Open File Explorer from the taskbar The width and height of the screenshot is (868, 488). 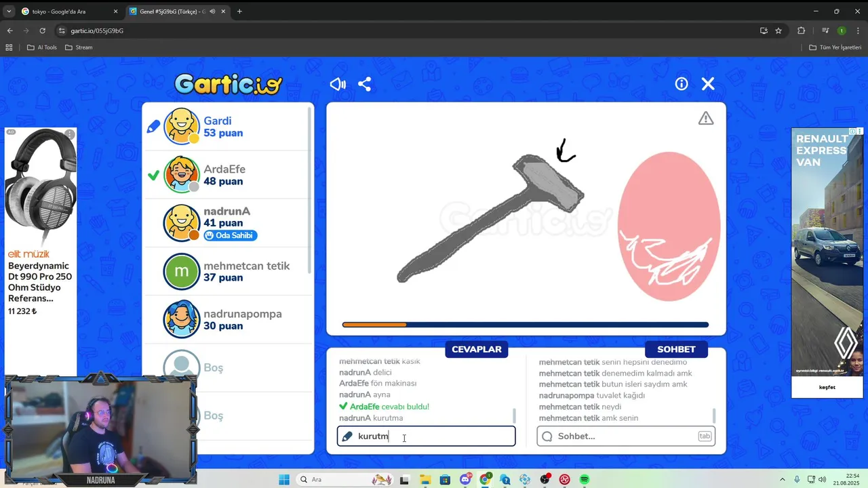pos(425,479)
